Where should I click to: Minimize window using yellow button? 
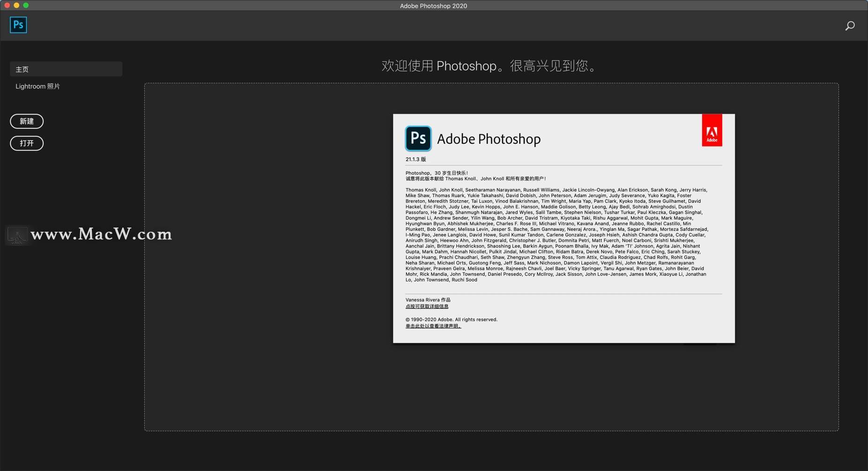(16, 5)
